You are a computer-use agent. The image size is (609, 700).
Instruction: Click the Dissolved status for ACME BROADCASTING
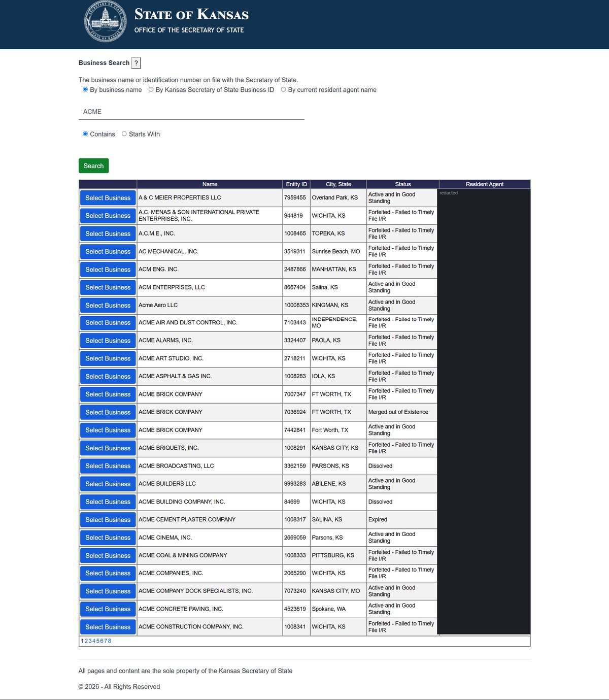click(402, 466)
